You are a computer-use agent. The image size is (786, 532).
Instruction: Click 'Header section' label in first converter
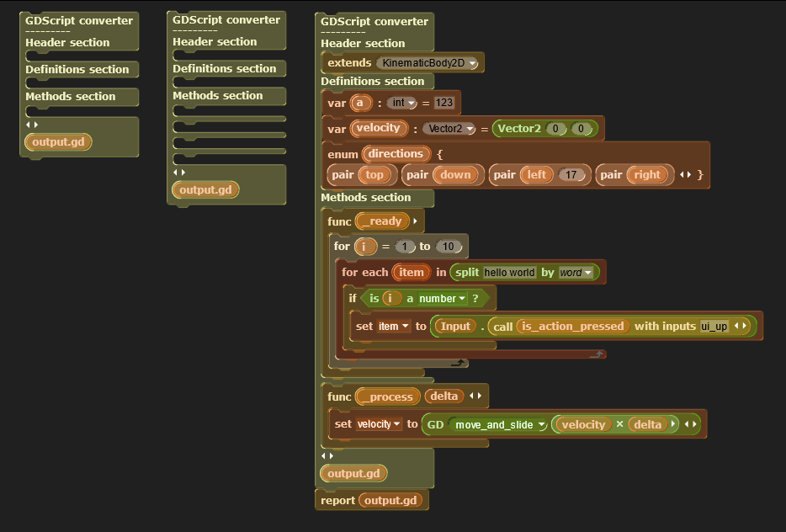click(67, 43)
